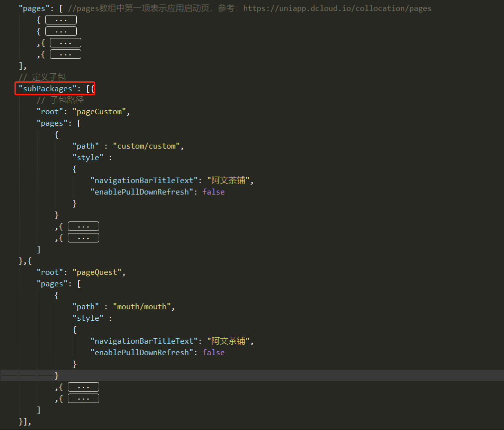Expand second folded block after mouth/mouth page
This screenshot has height=430, width=504.
(84, 399)
